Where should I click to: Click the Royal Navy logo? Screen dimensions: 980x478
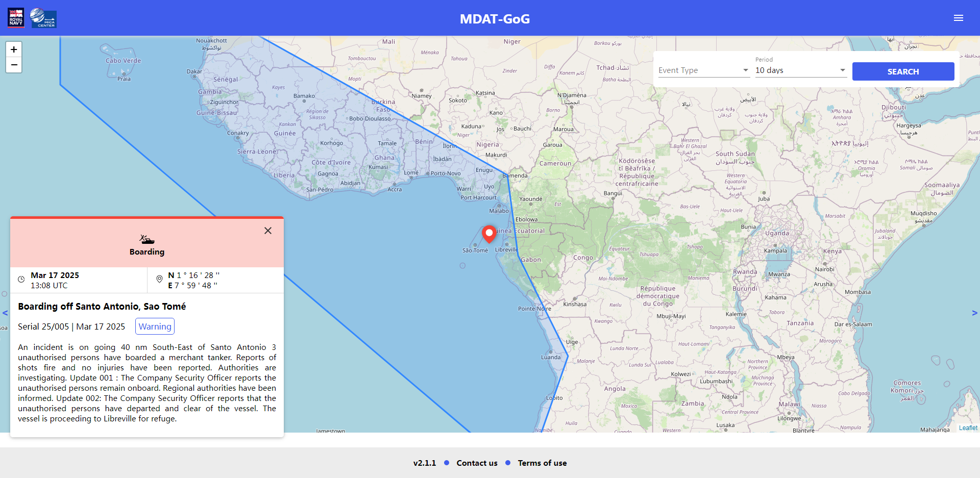point(16,18)
